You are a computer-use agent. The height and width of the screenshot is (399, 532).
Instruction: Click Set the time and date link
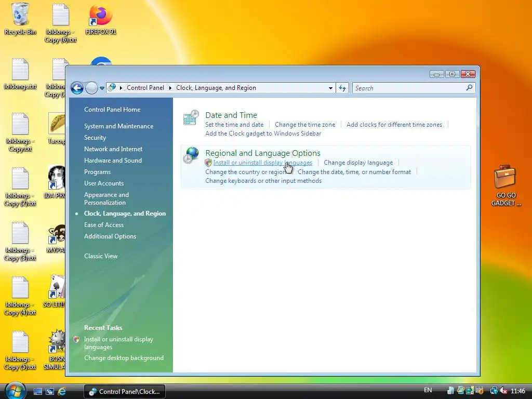(x=234, y=125)
